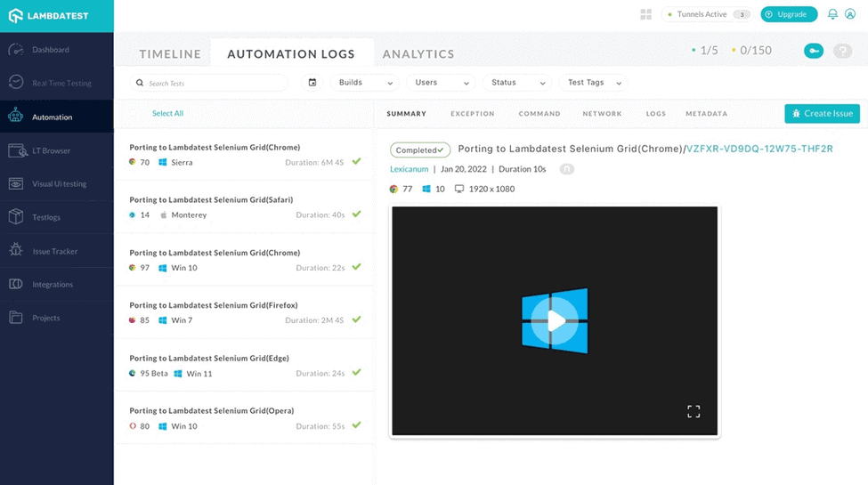Open the Issue Tracker bug icon
This screenshot has width=868, height=485.
pyautogui.click(x=16, y=250)
